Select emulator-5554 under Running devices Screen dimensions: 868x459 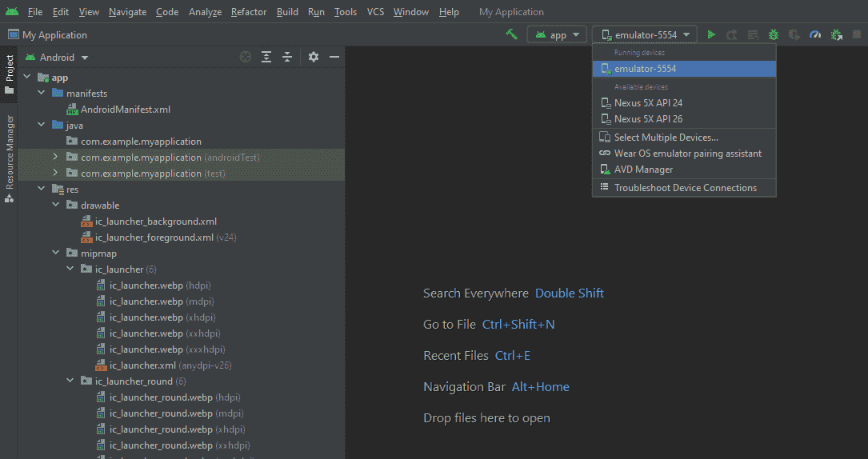coord(684,69)
